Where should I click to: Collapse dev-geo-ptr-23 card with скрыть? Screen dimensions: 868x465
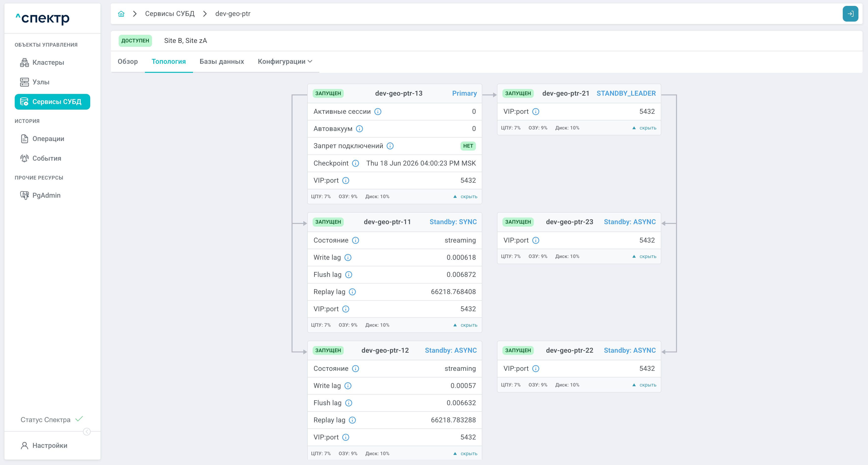click(x=644, y=257)
